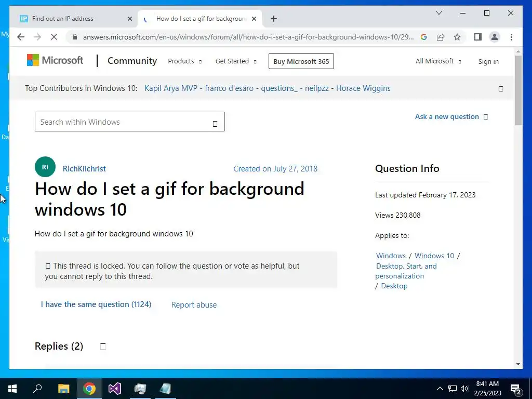Open the Windows 10 category link
Image resolution: width=532 pixels, height=399 pixels.
[x=434, y=256]
